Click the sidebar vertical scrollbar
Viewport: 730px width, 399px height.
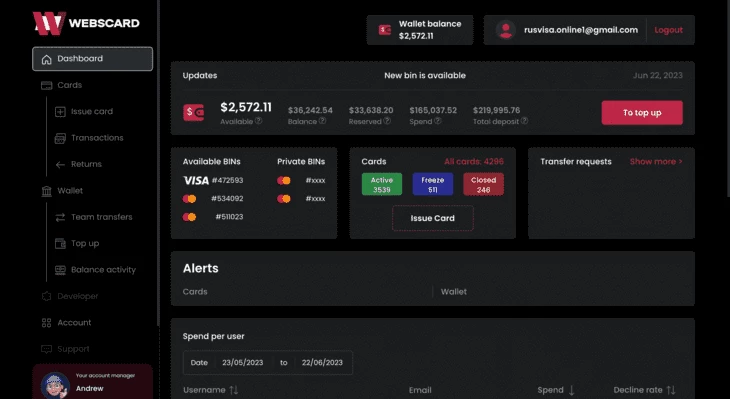[x=158, y=163]
